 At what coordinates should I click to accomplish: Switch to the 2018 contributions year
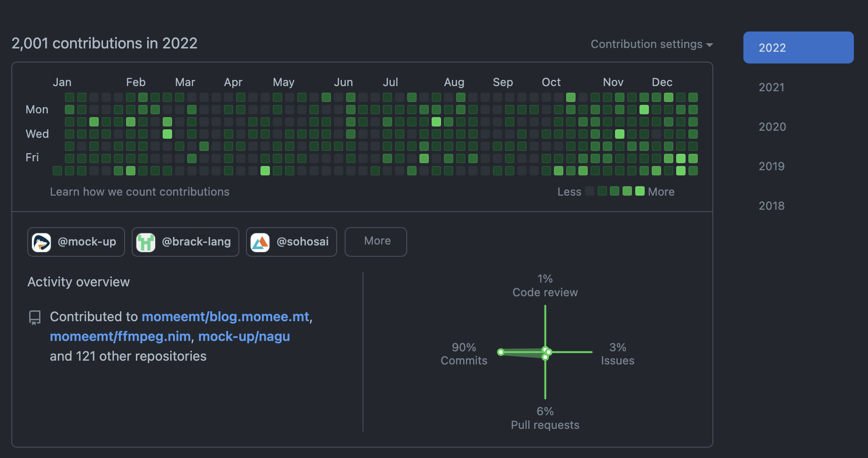pos(772,205)
